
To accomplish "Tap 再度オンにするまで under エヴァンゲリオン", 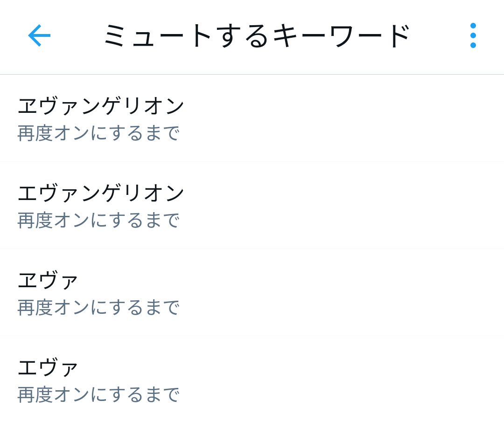I will pos(98,221).
